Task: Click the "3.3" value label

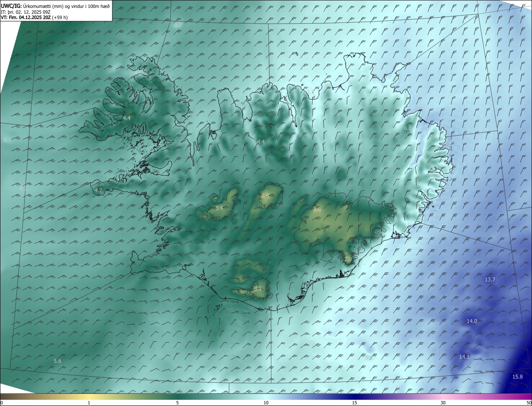Action: point(258,289)
